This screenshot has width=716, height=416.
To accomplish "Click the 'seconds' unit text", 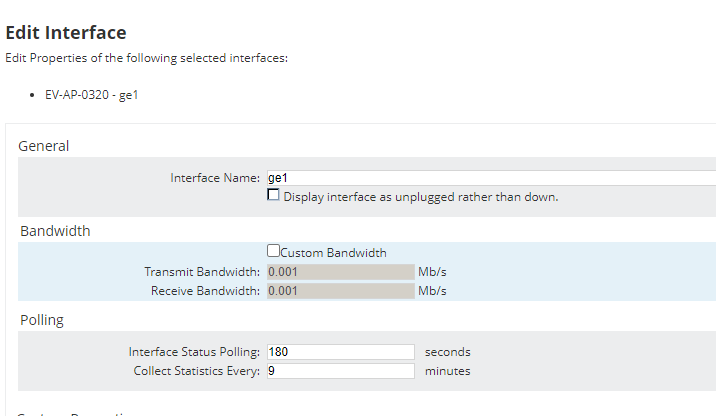I will coord(447,352).
